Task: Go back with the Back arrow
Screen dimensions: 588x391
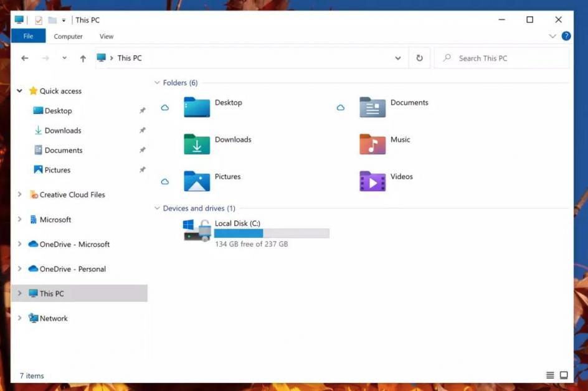Action: point(25,58)
